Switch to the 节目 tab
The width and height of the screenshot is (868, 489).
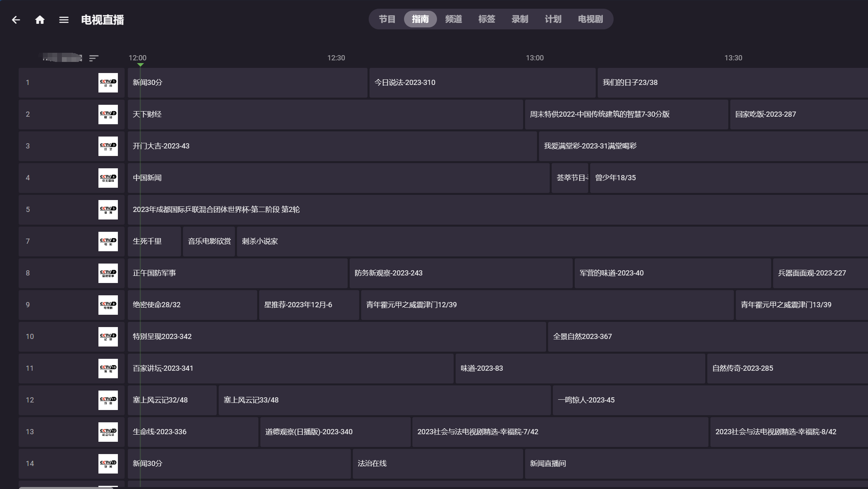click(x=387, y=19)
